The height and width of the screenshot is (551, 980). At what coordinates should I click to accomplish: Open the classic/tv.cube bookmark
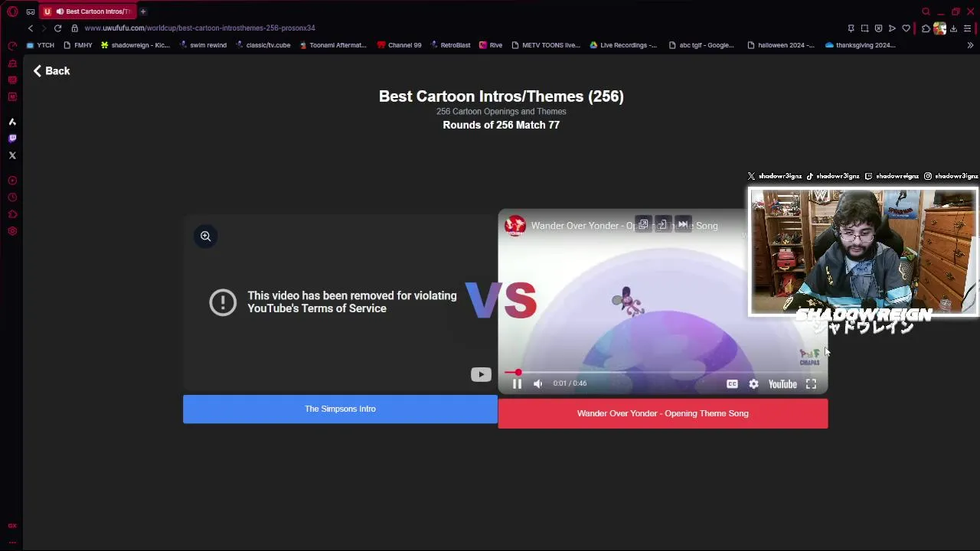click(263, 45)
